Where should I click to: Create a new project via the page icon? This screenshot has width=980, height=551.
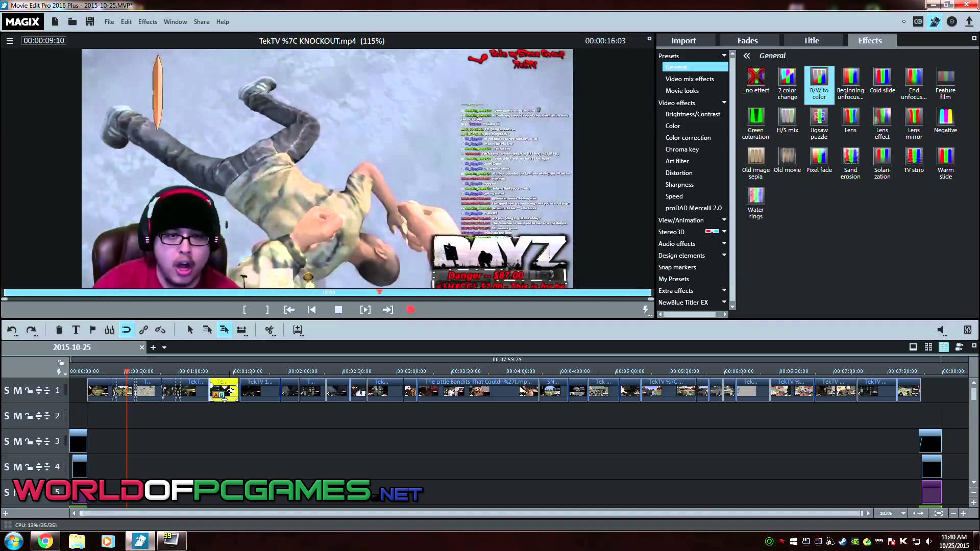coord(55,21)
